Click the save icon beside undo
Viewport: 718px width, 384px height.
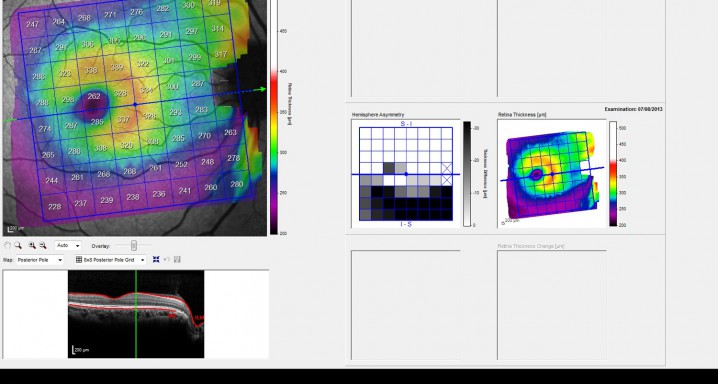(177, 260)
